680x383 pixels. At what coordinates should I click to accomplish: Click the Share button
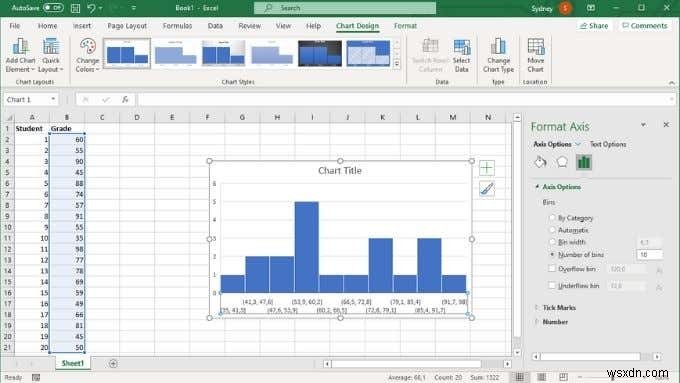coord(594,26)
